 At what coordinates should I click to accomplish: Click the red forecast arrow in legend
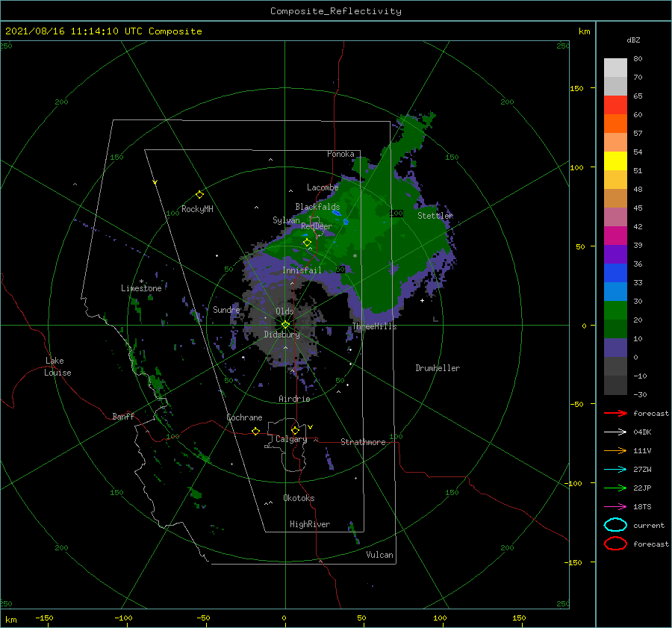click(615, 413)
